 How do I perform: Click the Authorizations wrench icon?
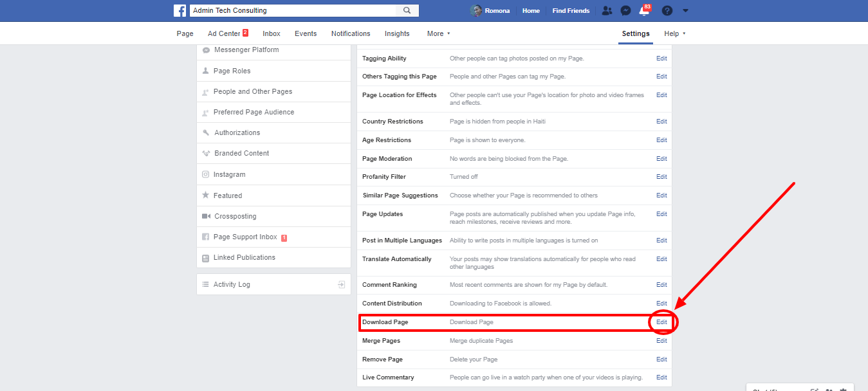pyautogui.click(x=206, y=132)
